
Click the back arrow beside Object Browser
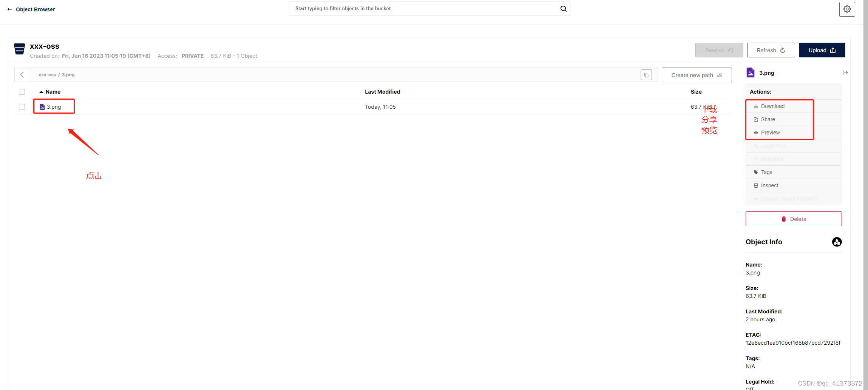click(9, 9)
